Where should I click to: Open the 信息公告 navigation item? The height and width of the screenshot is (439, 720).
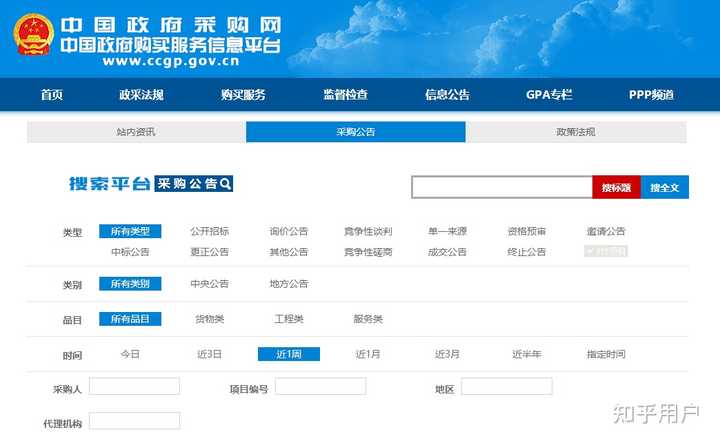click(x=447, y=95)
